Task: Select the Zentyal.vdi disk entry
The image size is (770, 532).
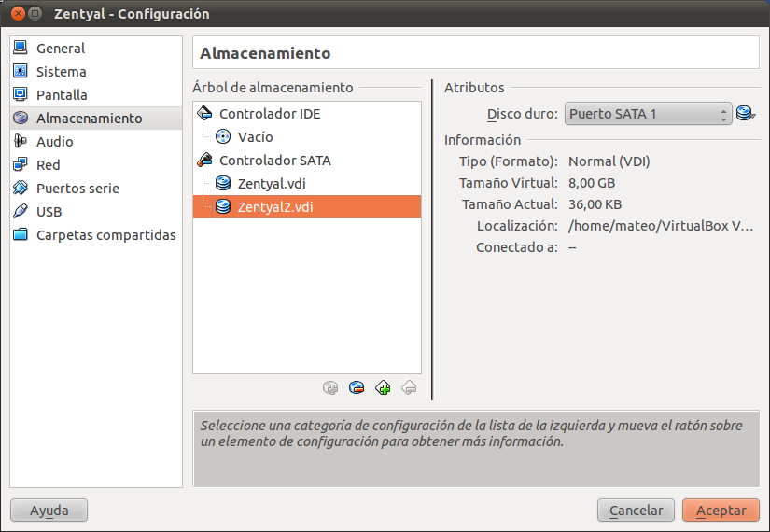Action: pos(307,183)
